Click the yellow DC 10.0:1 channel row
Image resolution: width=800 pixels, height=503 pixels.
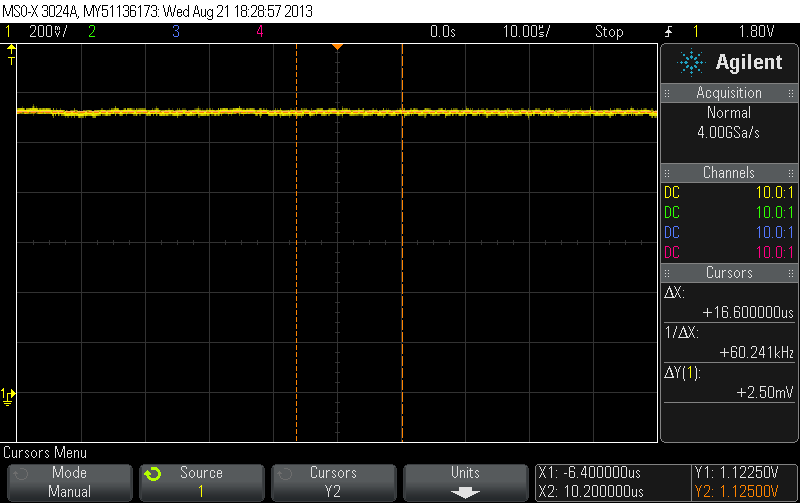(x=729, y=193)
